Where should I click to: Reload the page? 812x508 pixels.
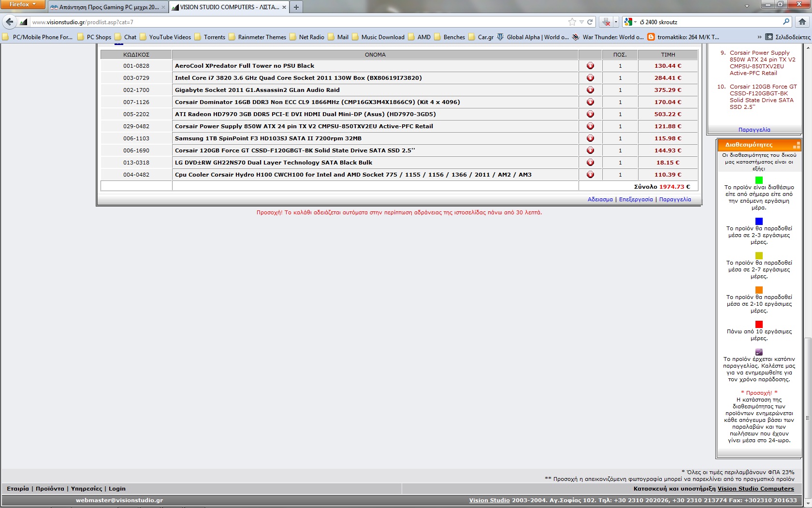click(x=590, y=22)
